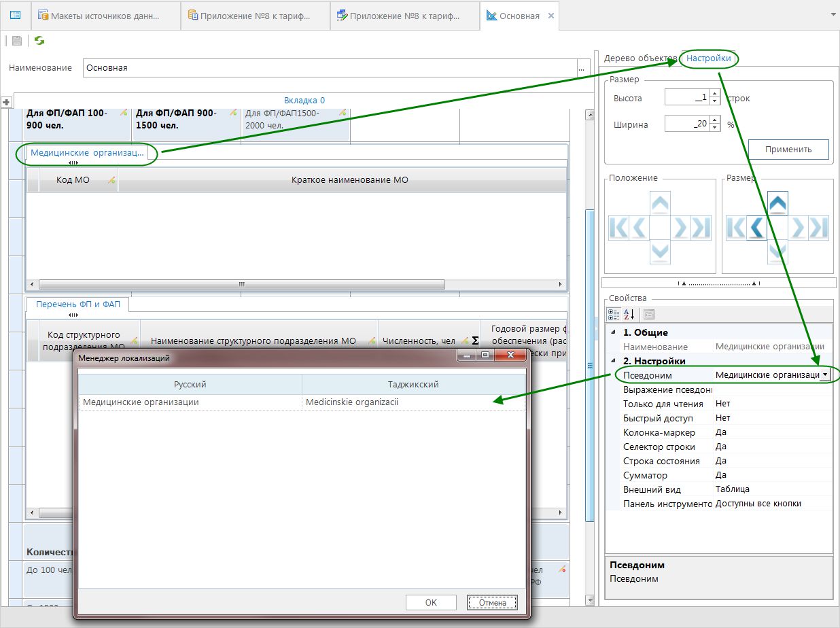Click the Применить button
840x628 pixels.
point(788,149)
